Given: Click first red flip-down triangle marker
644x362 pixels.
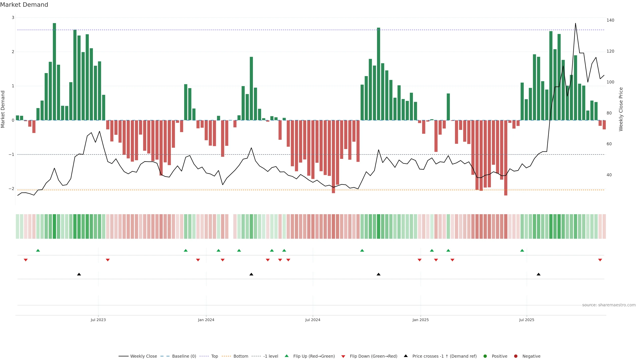Looking at the screenshot, I should tap(25, 260).
